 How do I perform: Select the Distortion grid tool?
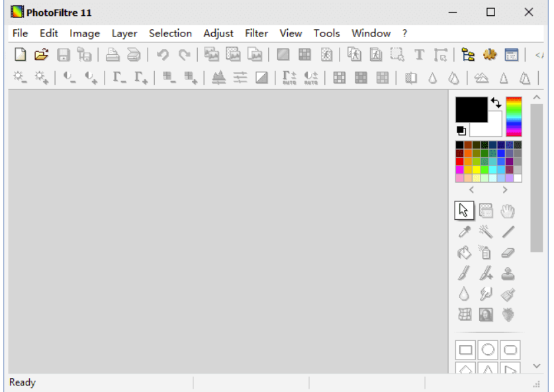[464, 315]
